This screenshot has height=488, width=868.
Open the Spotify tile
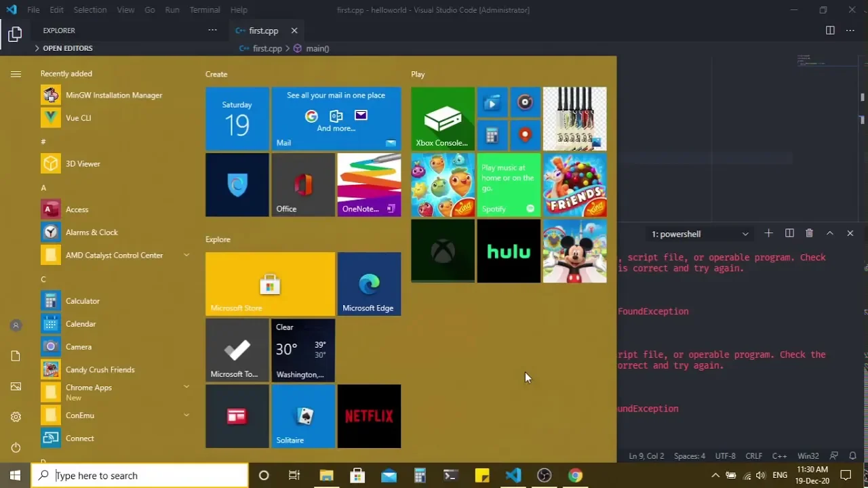click(x=509, y=185)
